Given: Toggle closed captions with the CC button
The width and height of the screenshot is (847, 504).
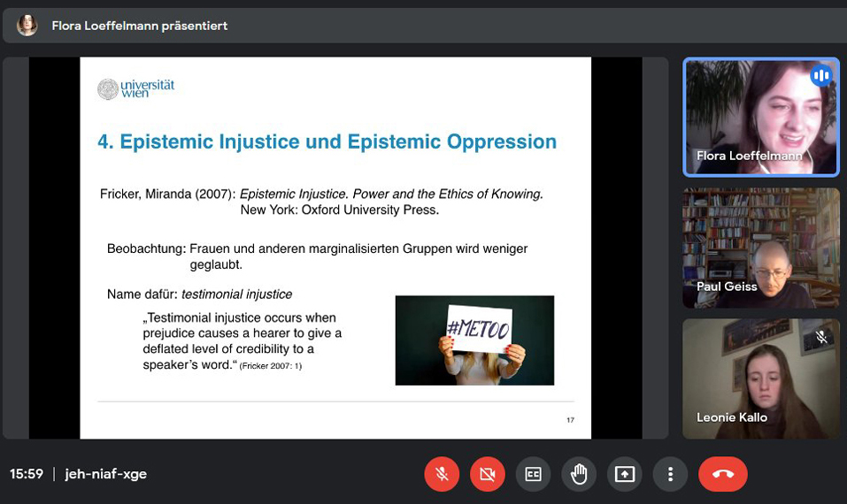Looking at the screenshot, I should [x=533, y=475].
